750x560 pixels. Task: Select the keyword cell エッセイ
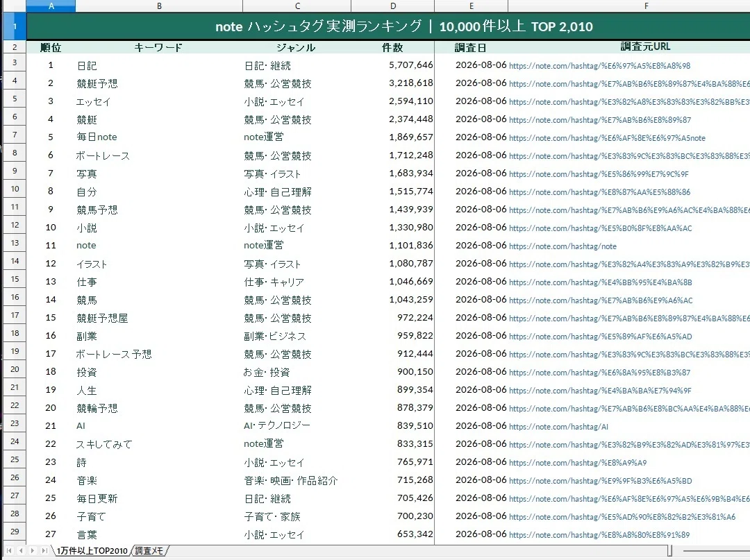tap(93, 102)
